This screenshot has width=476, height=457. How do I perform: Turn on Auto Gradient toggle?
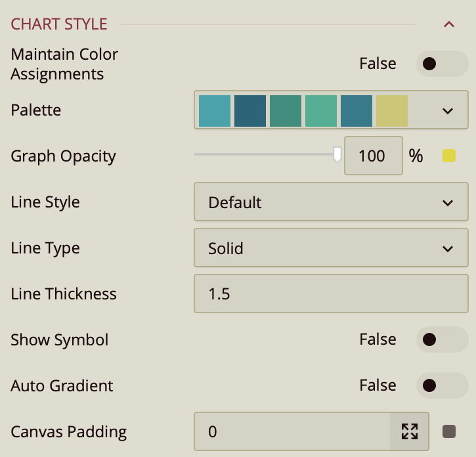[441, 385]
